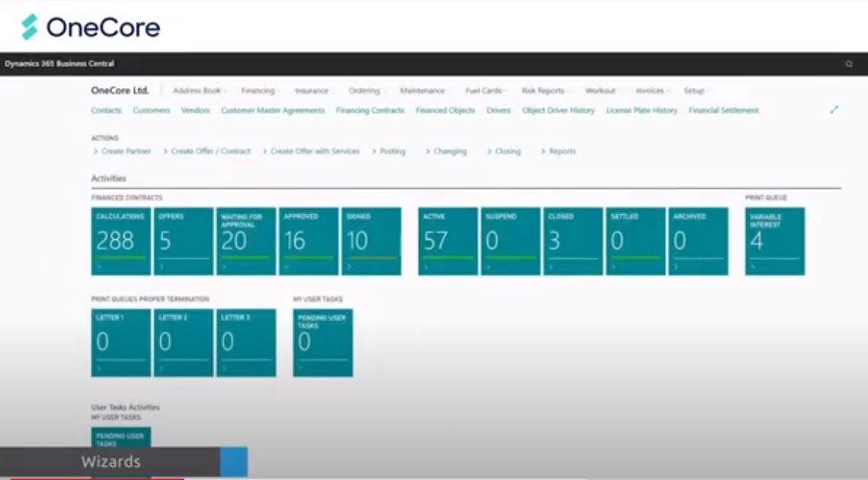
Task: Open the Signed tile showing 10
Action: [371, 242]
